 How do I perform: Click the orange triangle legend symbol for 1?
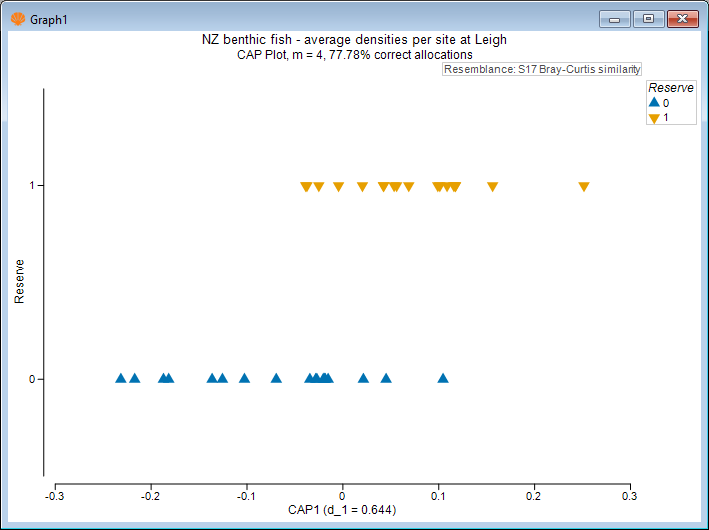click(x=654, y=117)
